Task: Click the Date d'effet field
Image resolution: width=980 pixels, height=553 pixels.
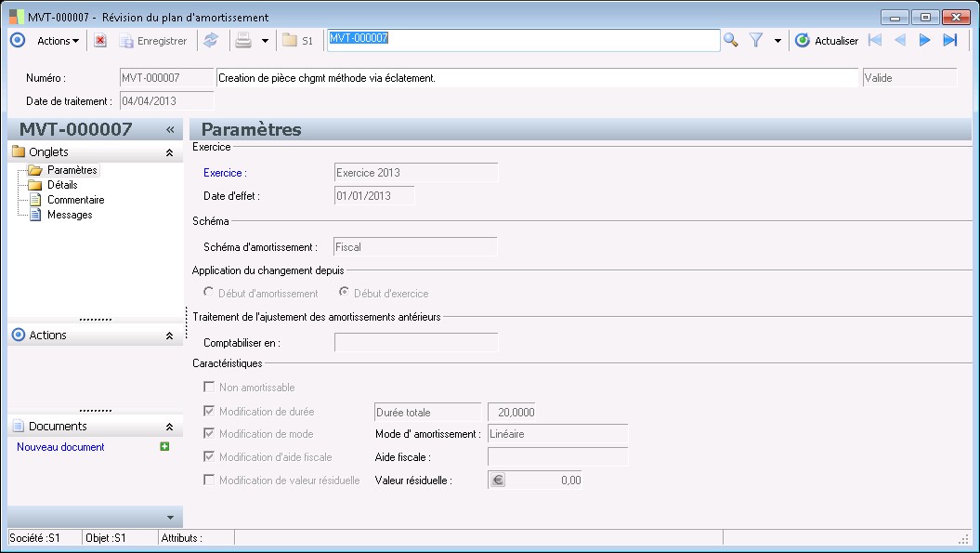Action: coord(374,196)
